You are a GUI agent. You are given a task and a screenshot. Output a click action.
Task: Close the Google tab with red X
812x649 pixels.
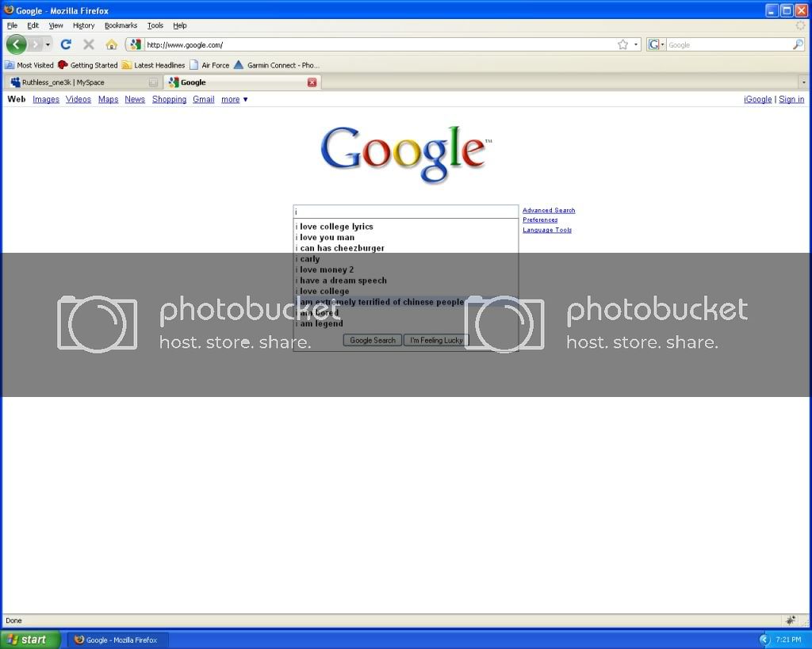point(312,82)
